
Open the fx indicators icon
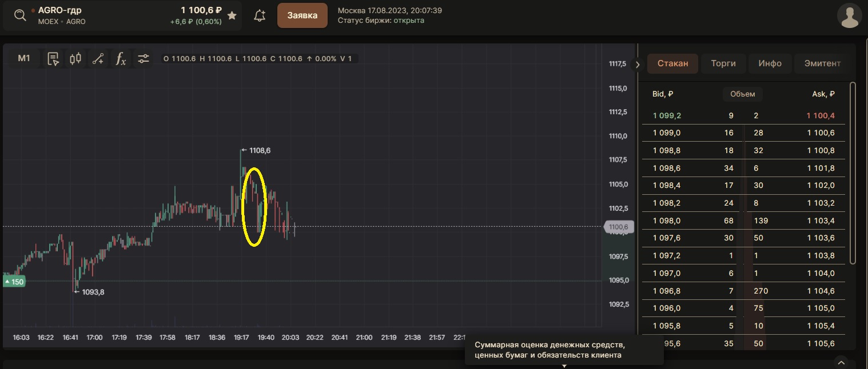tap(121, 58)
